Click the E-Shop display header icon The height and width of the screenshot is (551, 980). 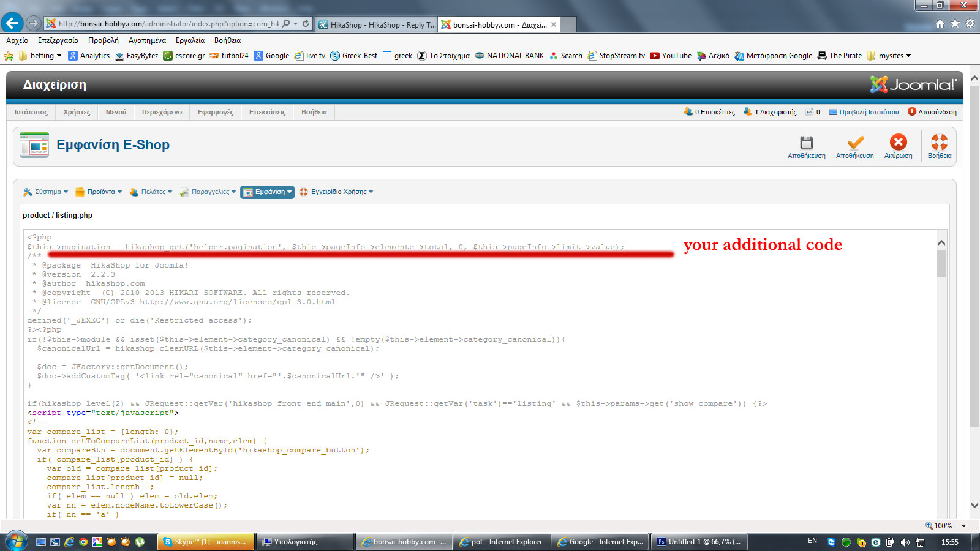click(34, 145)
